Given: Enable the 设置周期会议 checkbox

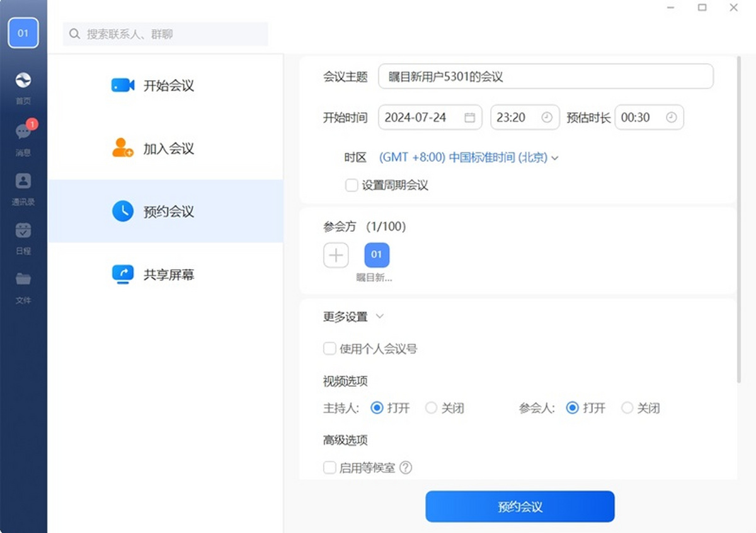Looking at the screenshot, I should point(352,185).
